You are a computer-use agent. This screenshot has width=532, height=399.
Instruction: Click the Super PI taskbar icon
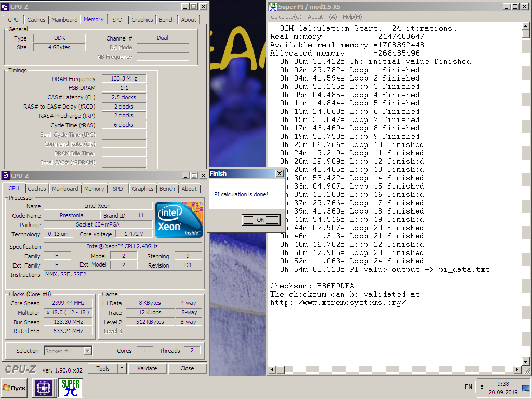[71, 388]
